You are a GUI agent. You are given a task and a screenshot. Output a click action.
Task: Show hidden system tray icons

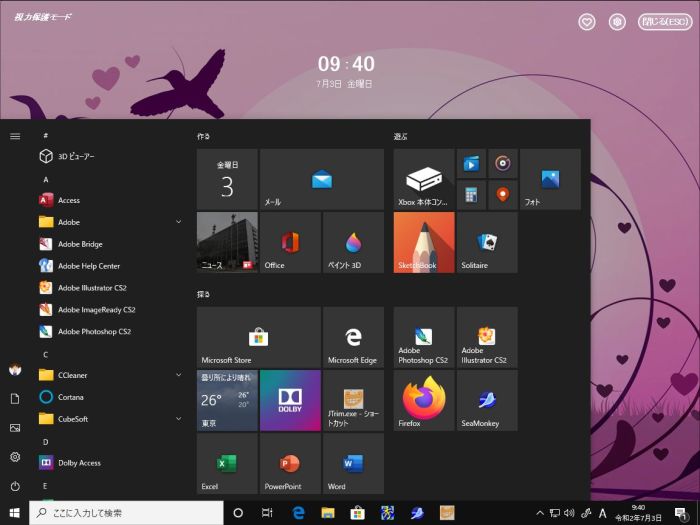click(540, 513)
